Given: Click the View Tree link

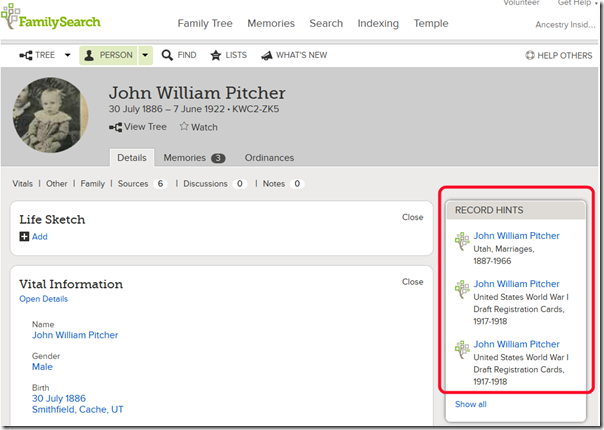Looking at the screenshot, I should [138, 127].
